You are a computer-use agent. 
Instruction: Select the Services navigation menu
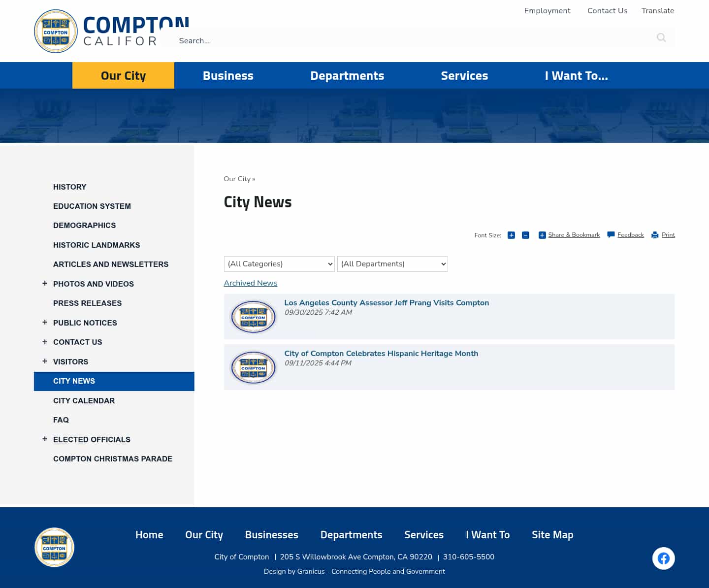point(464,75)
